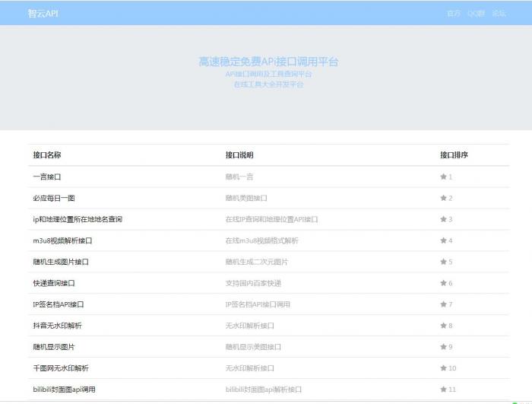The height and width of the screenshot is (404, 532).
Task: Open the m3u8视频解析接口 entry
Action: pyautogui.click(x=63, y=240)
